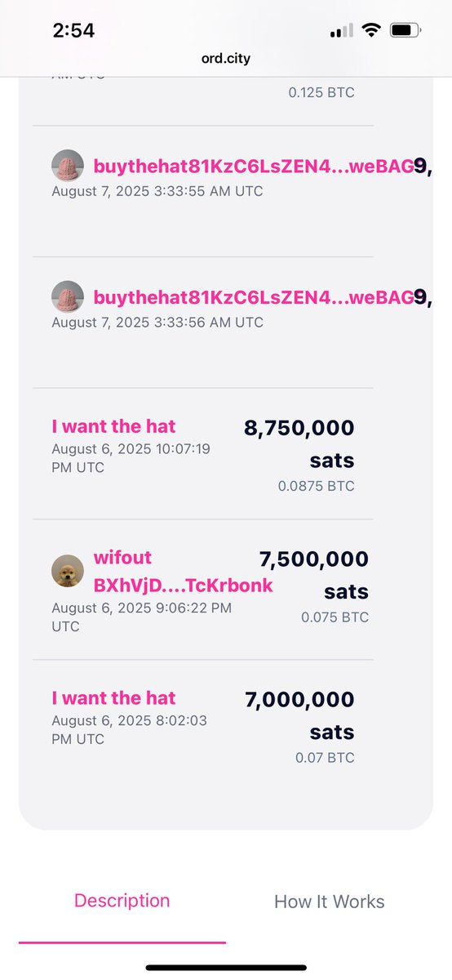Viewport: 452px width, 980px height.
Task: Tap the home indicator bar
Action: click(225, 968)
